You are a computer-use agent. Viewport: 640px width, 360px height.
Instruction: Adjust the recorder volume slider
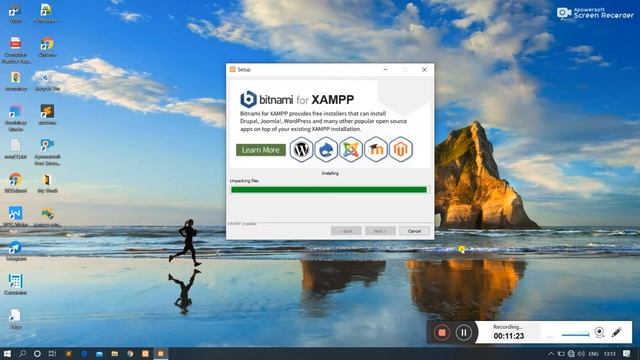click(575, 335)
